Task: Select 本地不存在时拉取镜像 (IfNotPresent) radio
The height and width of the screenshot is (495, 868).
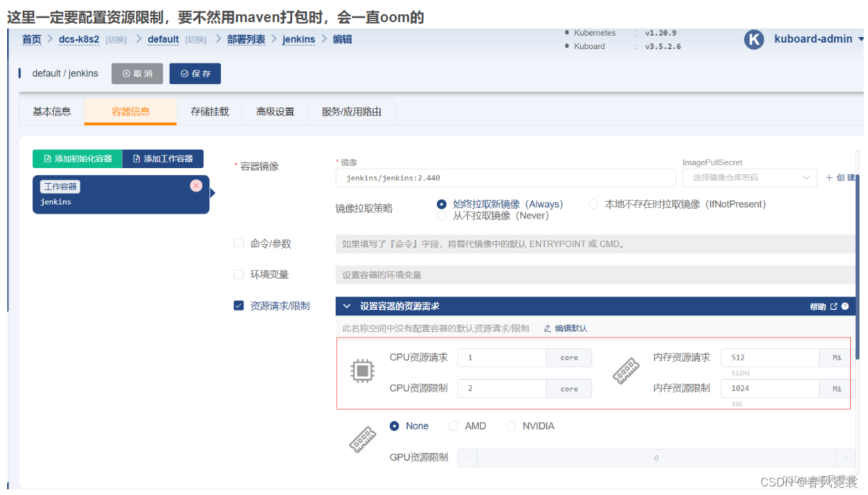Action: tap(594, 204)
